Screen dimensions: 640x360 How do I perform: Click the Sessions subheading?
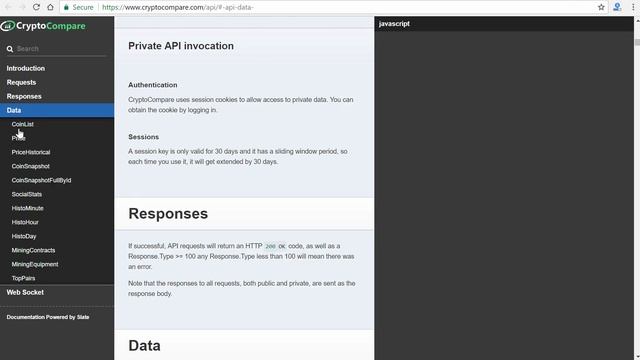point(144,137)
